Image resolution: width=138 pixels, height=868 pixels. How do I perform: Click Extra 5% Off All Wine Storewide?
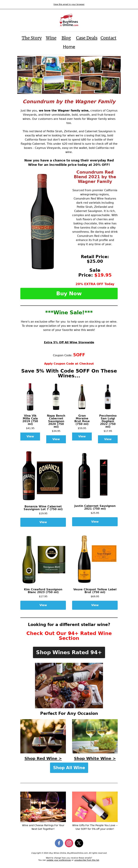tap(69, 342)
